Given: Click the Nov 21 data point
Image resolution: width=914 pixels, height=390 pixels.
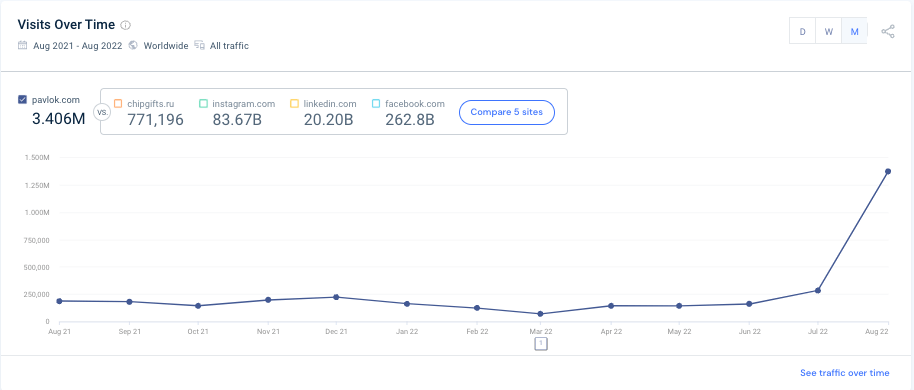Looking at the screenshot, I should click(x=268, y=300).
